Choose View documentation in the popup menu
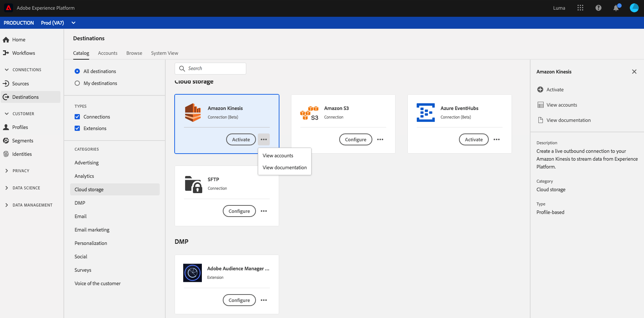Screen dimensions: 644x318 click(285, 167)
